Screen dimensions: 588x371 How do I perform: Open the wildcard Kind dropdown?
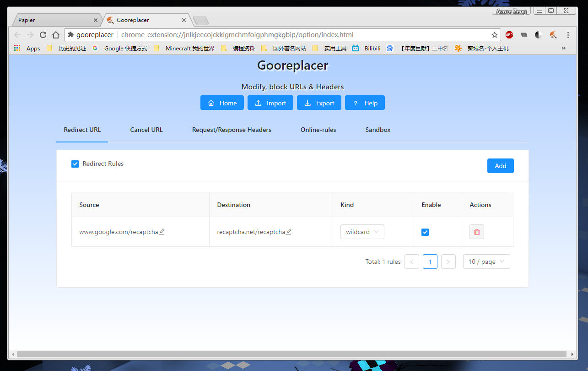point(362,232)
